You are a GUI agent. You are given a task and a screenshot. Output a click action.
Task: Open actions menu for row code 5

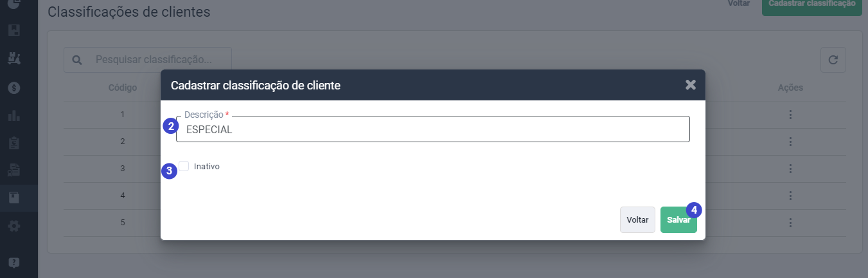coord(790,223)
